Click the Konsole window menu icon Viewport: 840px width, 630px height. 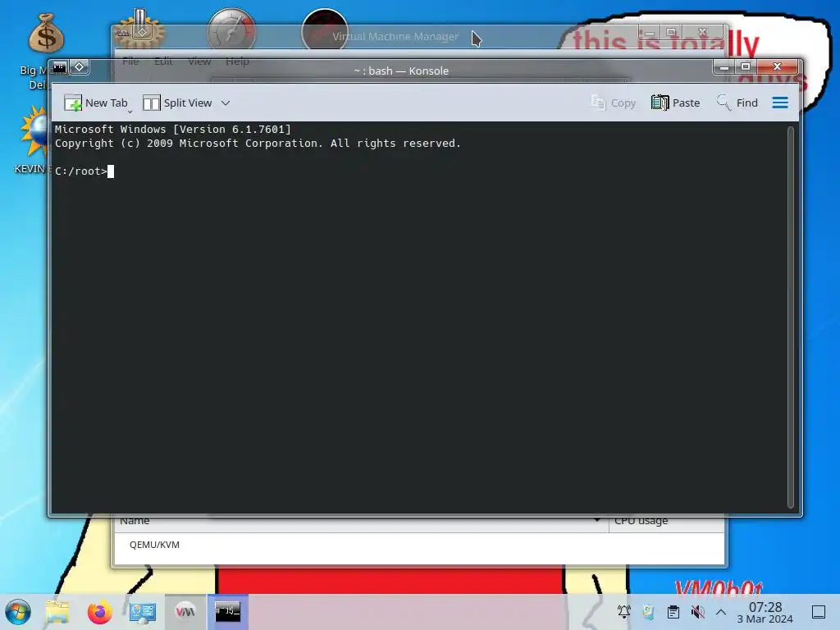click(x=59, y=67)
